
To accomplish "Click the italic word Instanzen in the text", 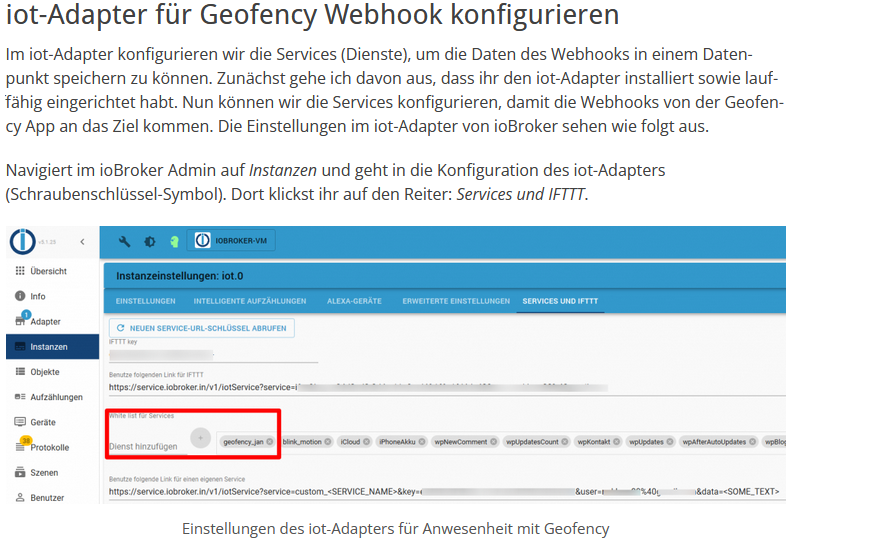I will 282,170.
